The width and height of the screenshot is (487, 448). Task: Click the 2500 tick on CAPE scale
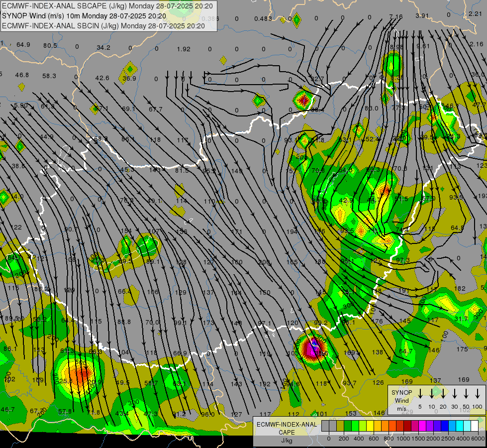click(448, 439)
